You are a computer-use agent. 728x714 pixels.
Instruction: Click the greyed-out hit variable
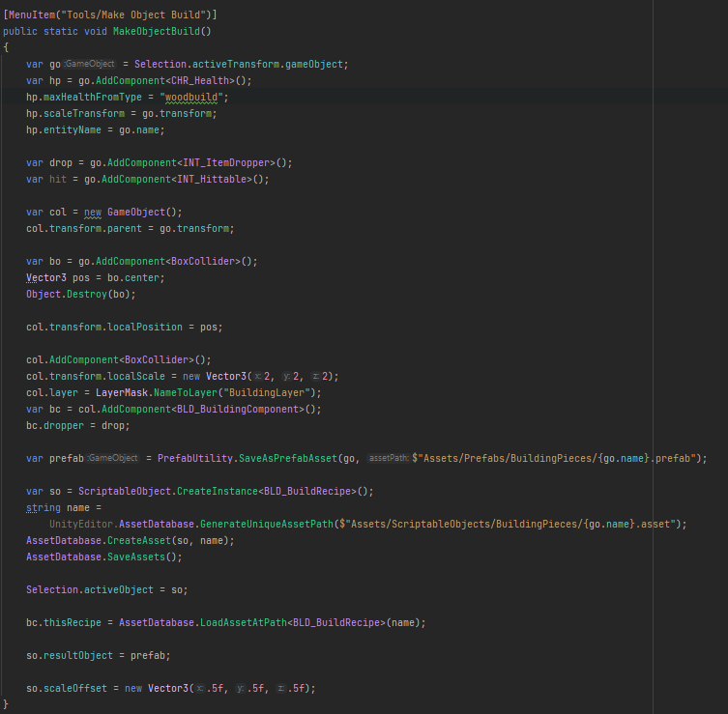58,179
